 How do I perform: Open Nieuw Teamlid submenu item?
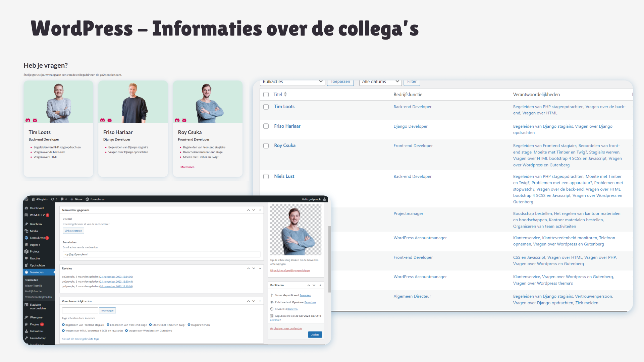[x=34, y=286]
